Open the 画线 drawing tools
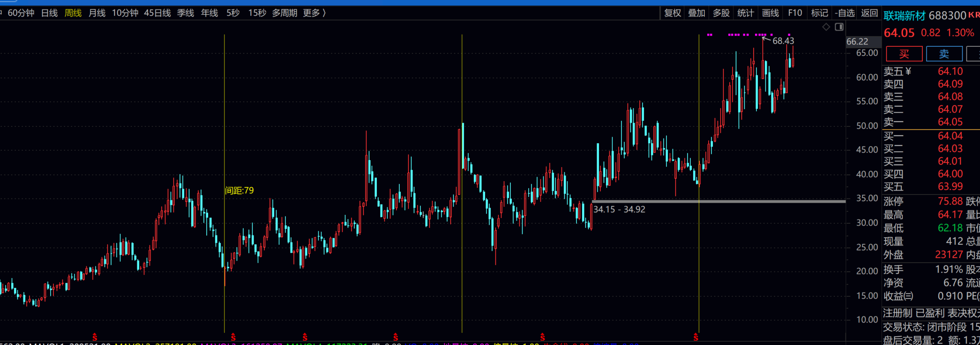 [771, 13]
